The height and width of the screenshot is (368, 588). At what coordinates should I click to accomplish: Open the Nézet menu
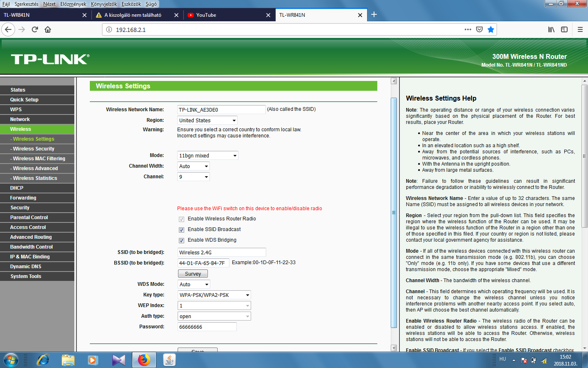click(x=49, y=4)
